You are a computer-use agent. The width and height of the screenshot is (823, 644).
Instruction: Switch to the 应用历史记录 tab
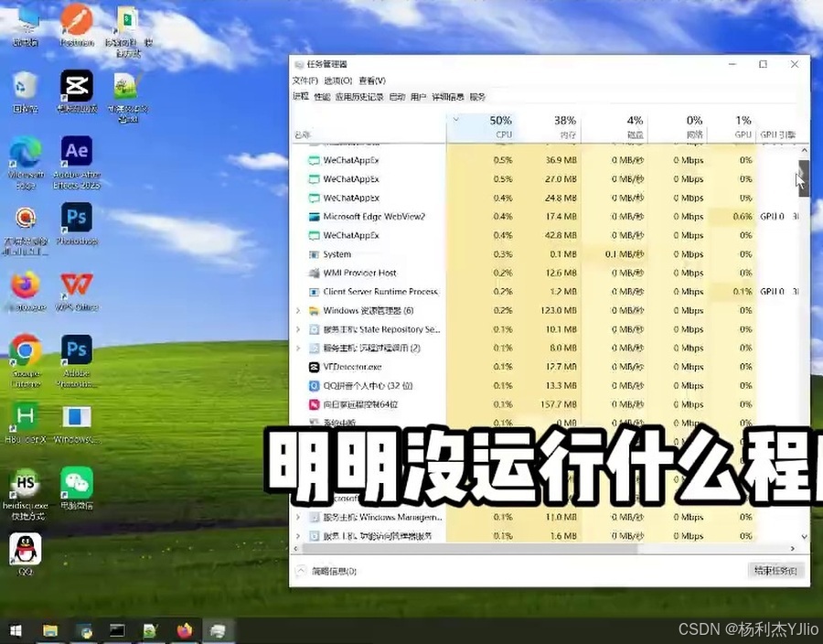click(x=359, y=97)
